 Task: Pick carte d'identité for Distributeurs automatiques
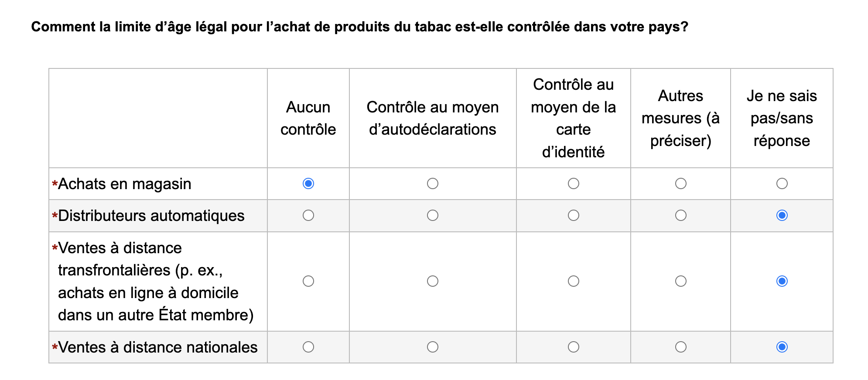click(574, 215)
